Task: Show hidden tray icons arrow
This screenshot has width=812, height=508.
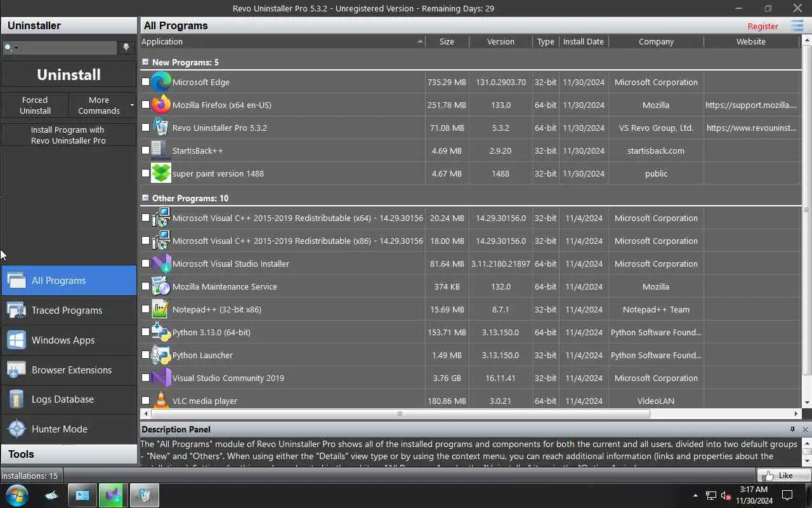Action: click(695, 495)
